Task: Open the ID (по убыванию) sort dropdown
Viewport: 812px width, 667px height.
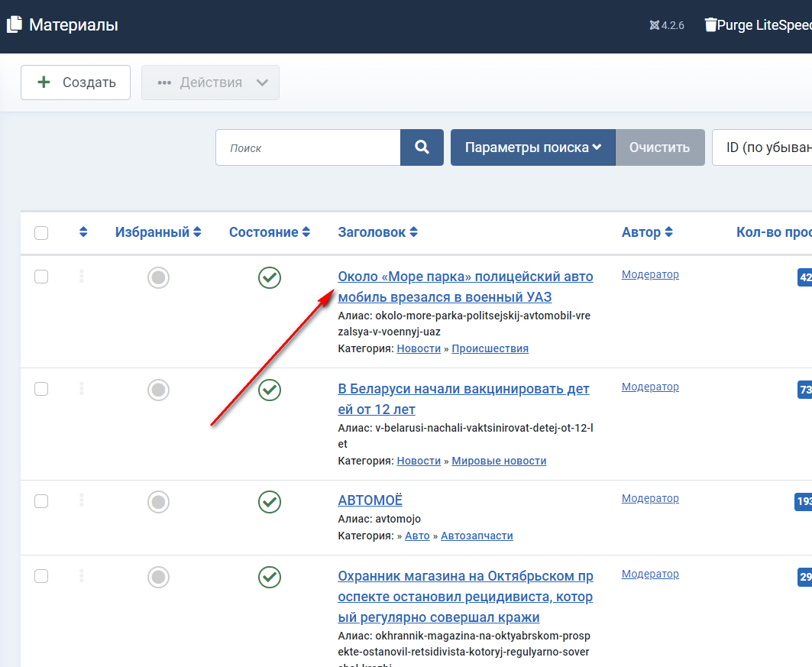Action: [x=764, y=147]
